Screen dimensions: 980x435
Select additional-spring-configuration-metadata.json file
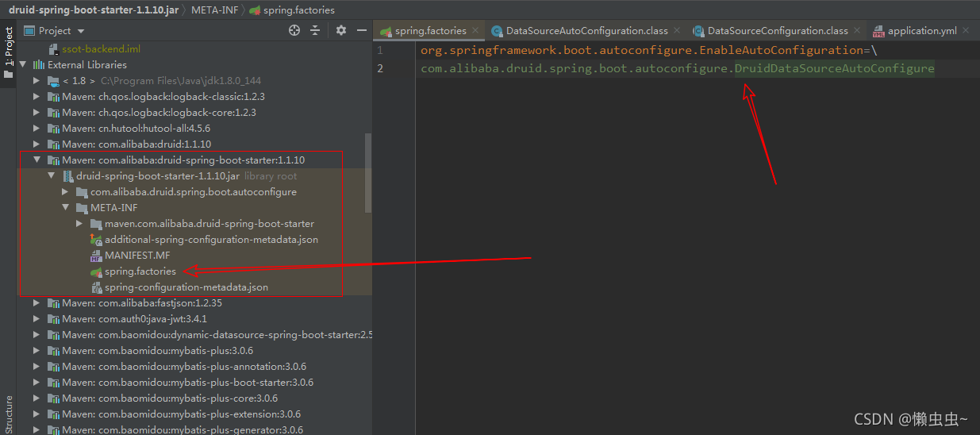pos(212,240)
